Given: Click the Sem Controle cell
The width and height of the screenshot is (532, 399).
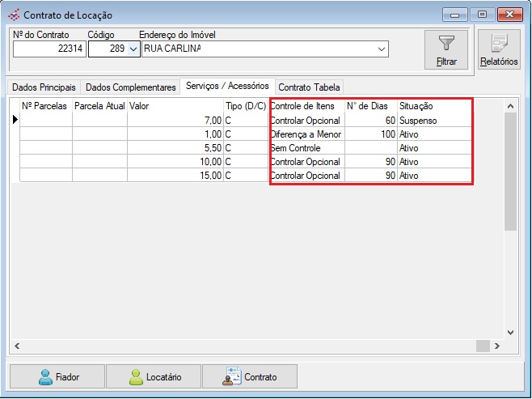Looking at the screenshot, I should coord(295,148).
